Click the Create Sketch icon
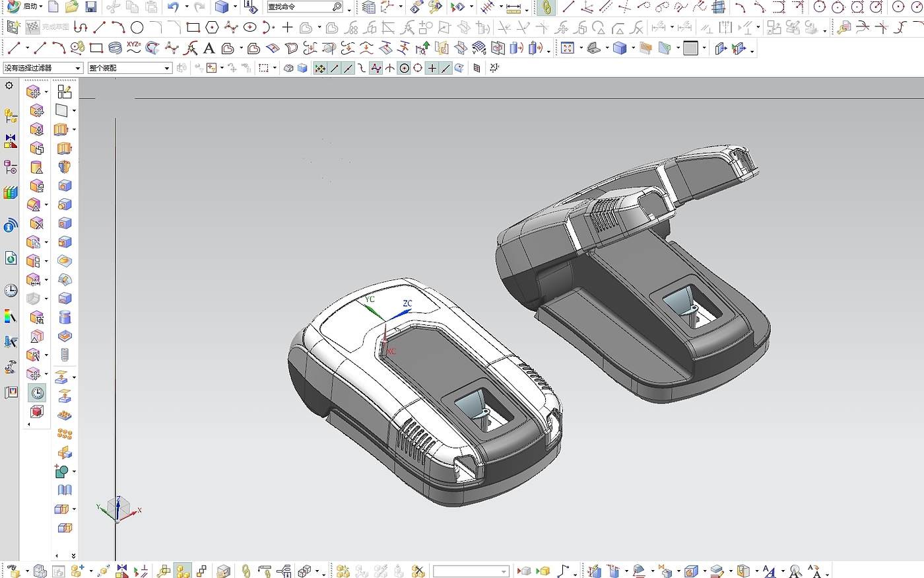Screen dimensions: 924x578 tap(13, 28)
